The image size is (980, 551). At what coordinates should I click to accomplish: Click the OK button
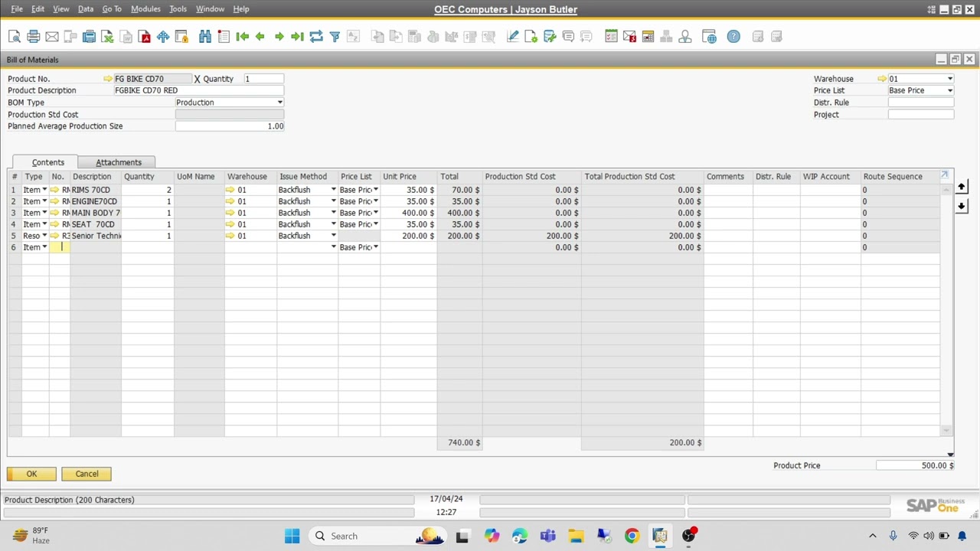pos(31,474)
